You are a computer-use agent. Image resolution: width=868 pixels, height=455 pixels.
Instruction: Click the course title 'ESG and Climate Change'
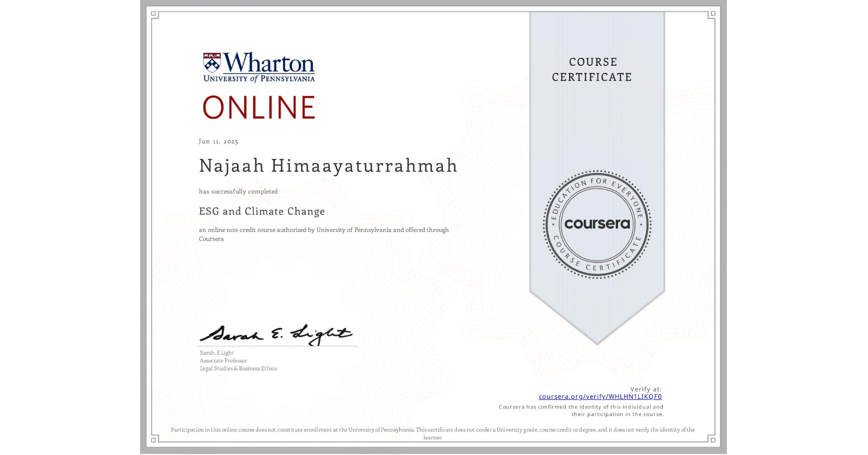coord(262,211)
